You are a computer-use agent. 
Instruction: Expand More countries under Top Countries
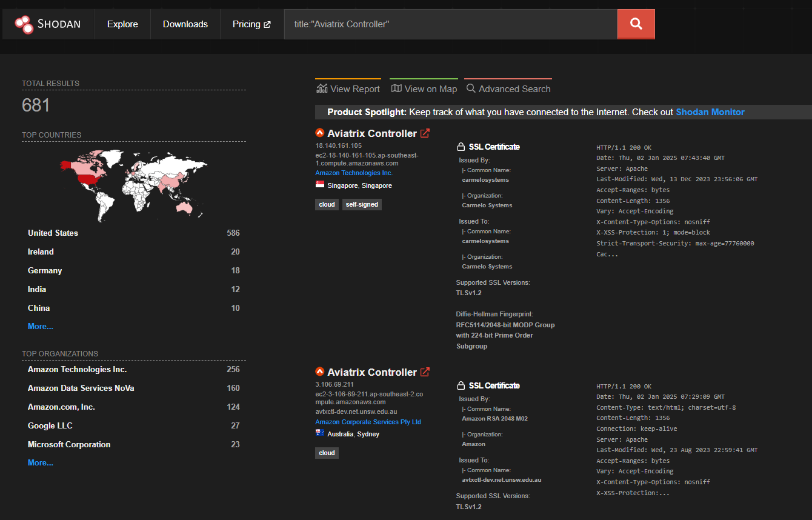40,326
